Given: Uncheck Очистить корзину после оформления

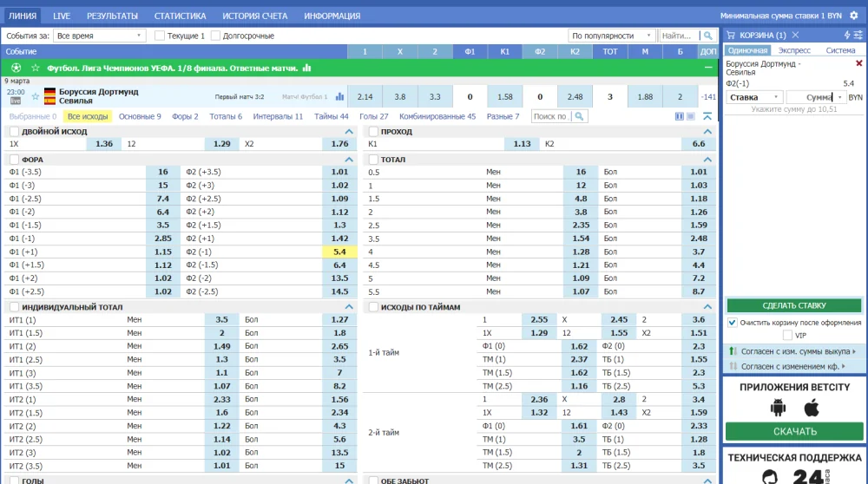Looking at the screenshot, I should point(733,323).
